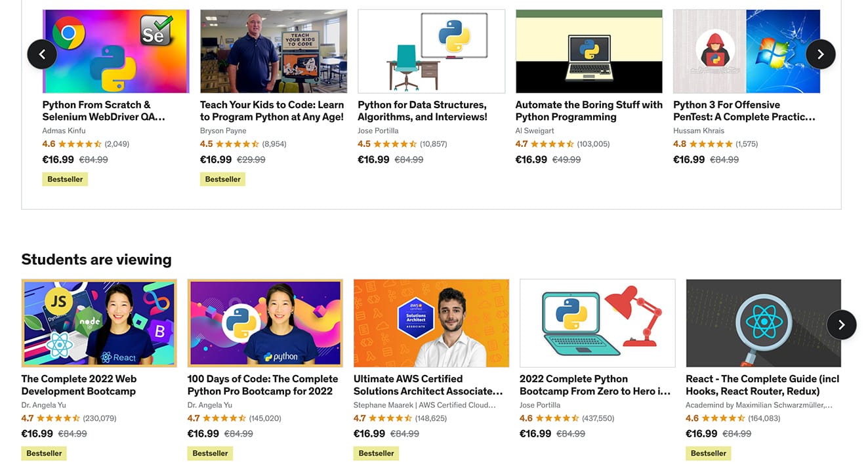Advance the Students are viewing carousel

point(841,324)
